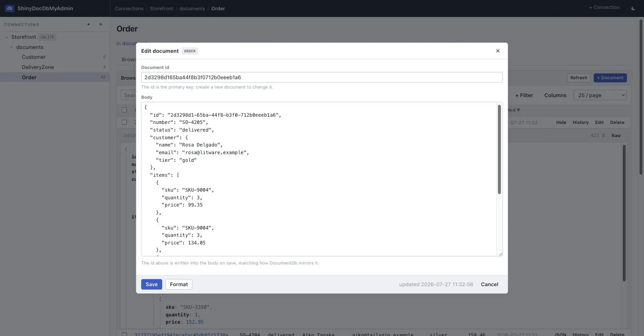Click the SKU-3390 value in preview

[x=195, y=307]
